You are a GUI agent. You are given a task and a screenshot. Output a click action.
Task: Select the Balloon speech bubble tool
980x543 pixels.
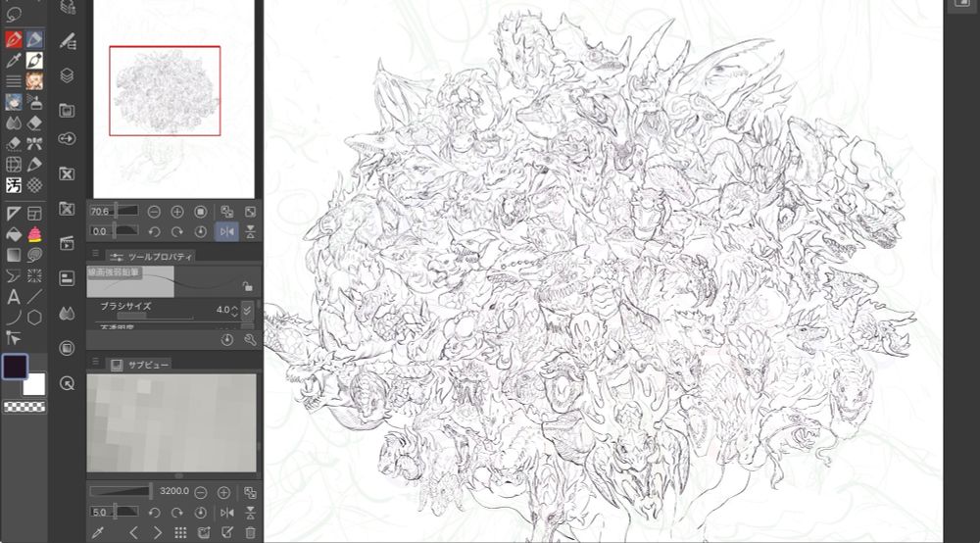34,255
